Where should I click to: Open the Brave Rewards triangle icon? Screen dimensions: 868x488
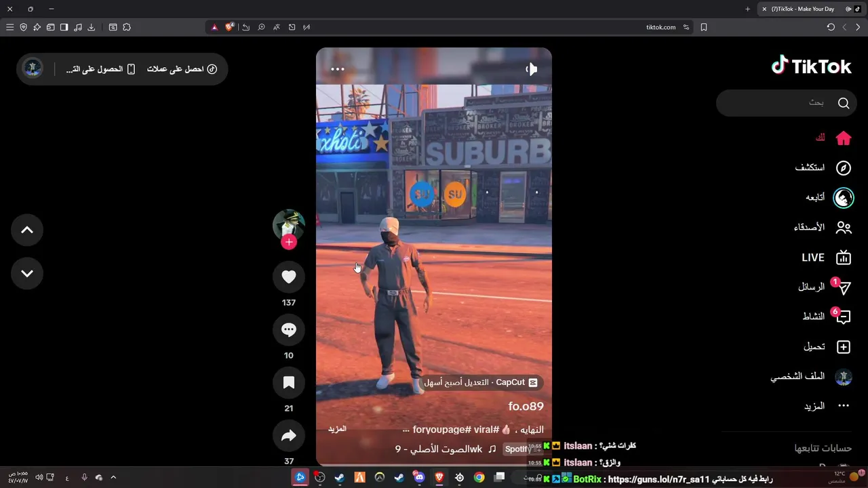pos(215,27)
